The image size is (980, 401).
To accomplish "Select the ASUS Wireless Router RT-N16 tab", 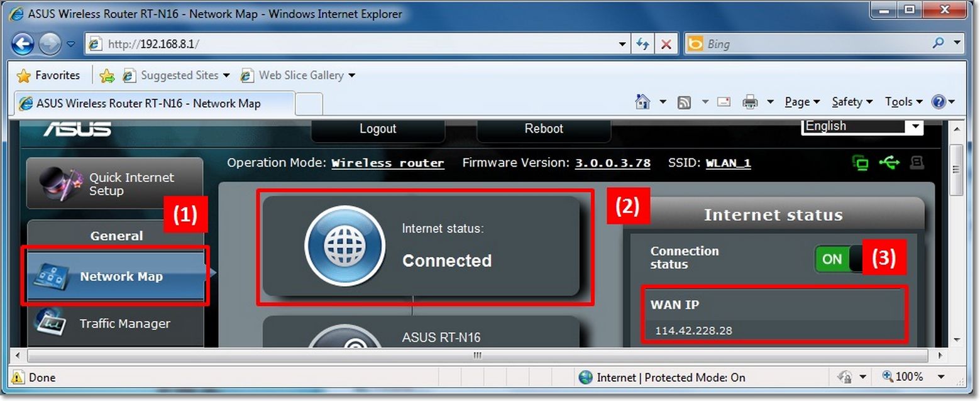I will (x=154, y=103).
